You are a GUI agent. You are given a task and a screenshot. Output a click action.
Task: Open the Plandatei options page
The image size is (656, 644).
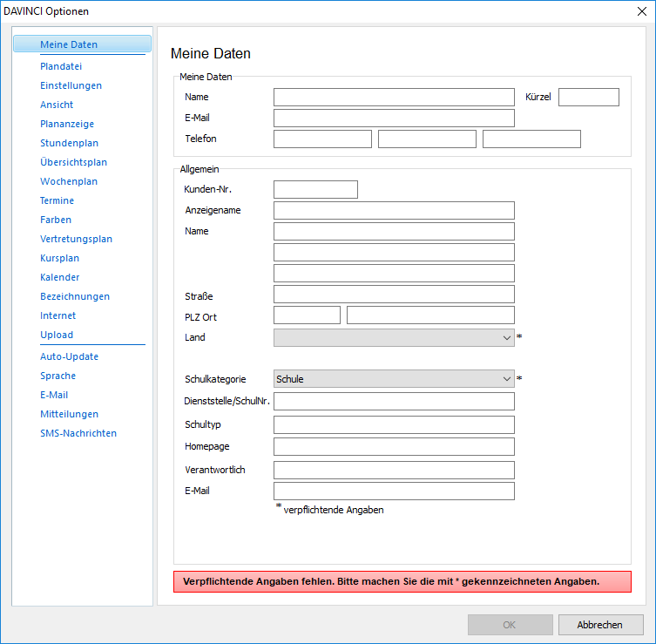point(61,66)
